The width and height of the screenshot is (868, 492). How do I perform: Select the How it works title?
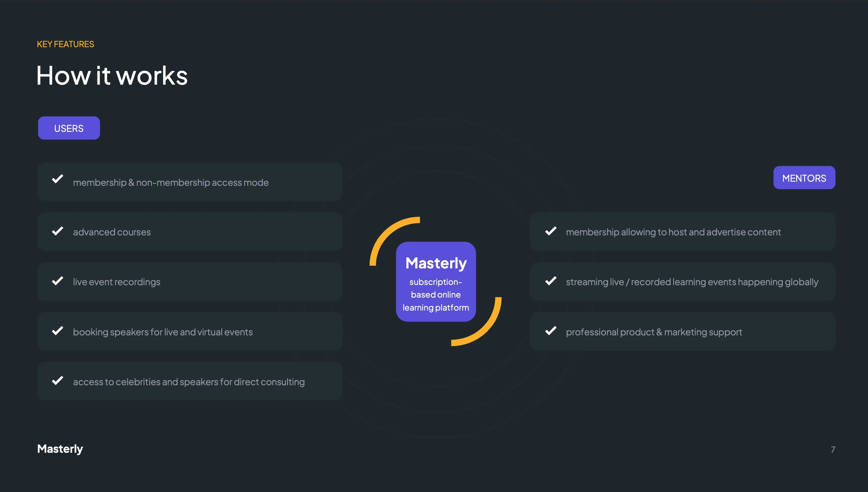[x=112, y=76]
